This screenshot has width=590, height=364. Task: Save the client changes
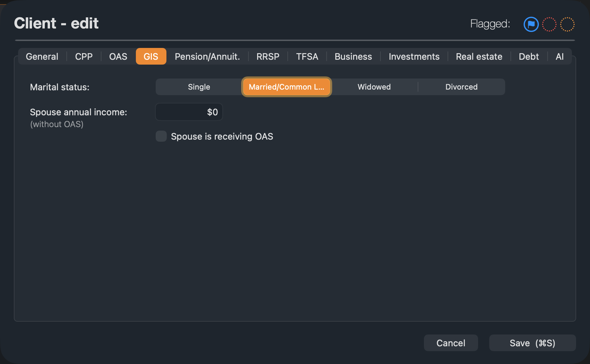[533, 343]
